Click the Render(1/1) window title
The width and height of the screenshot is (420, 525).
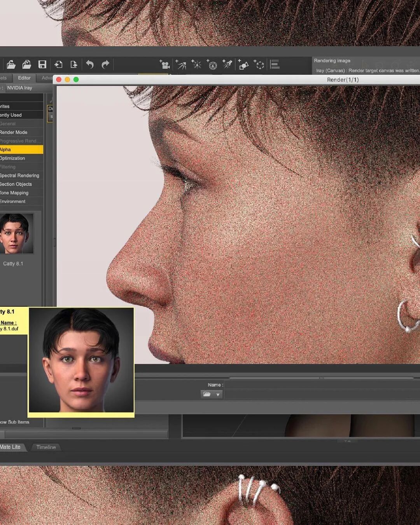(343, 80)
